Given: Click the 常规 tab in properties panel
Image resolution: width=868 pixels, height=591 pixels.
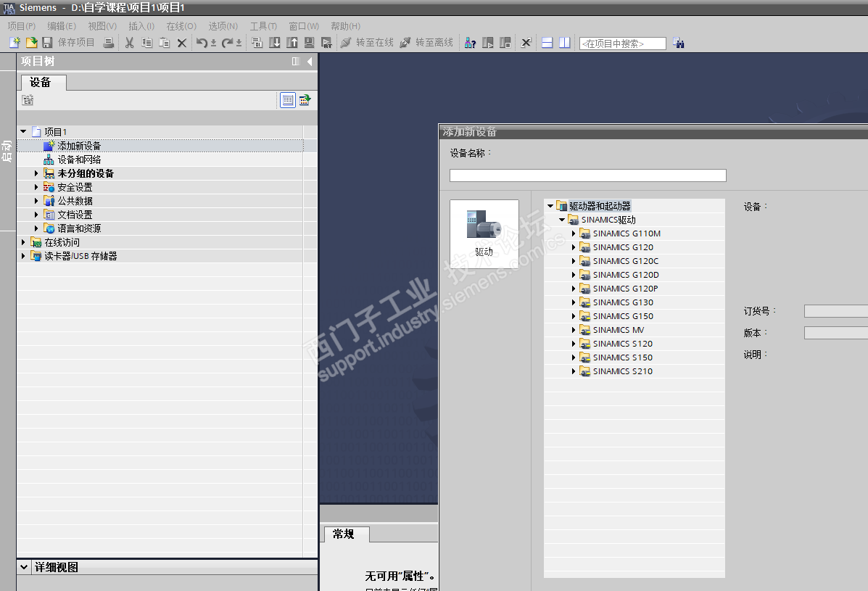Looking at the screenshot, I should tap(346, 534).
